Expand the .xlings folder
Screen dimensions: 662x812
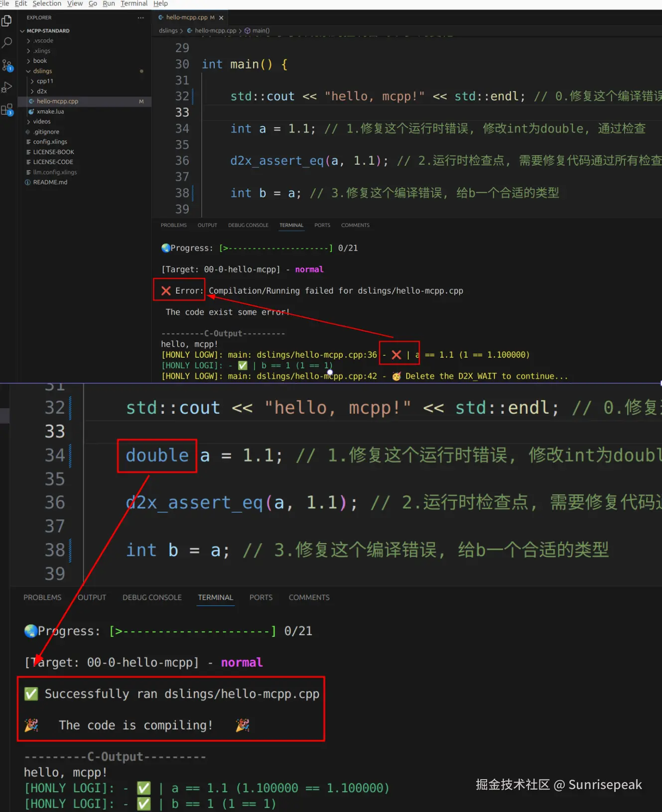pyautogui.click(x=28, y=51)
